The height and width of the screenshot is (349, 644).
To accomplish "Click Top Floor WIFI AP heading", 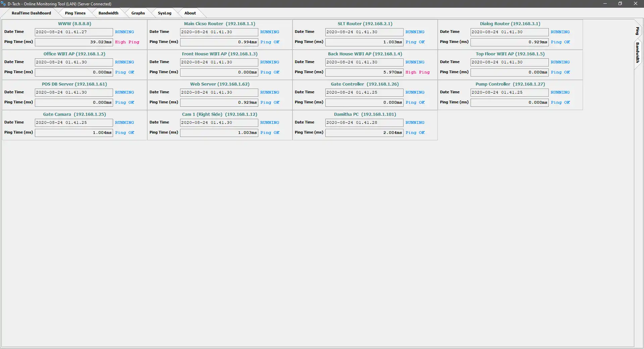I will coord(510,54).
